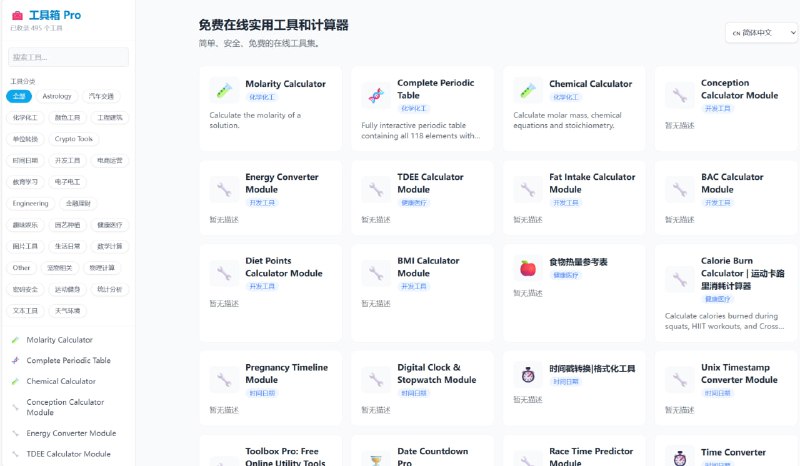Viewport: 800px width, 466px height.
Task: Click the DNA icon beside the sidebar Complete Periodic Table entry
Action: click(15, 360)
